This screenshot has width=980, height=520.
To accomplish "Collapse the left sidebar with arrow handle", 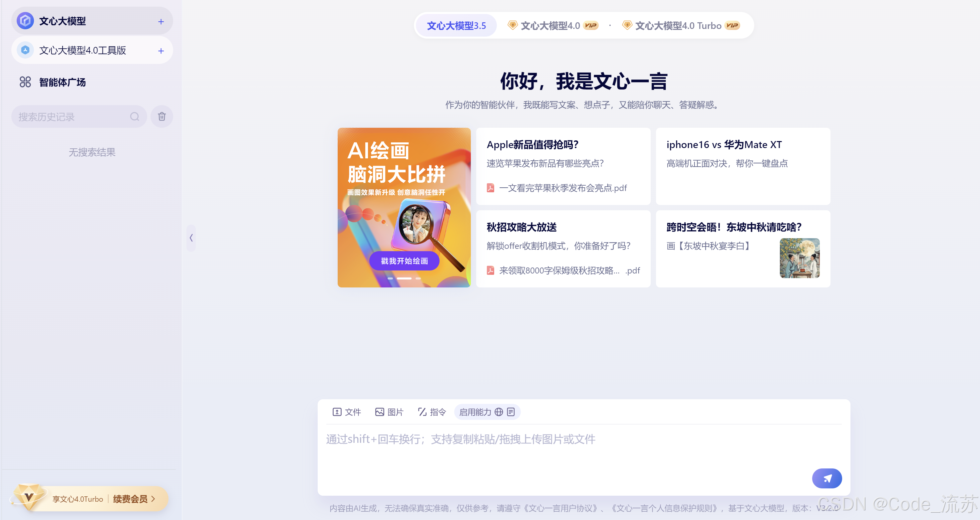I will (191, 238).
